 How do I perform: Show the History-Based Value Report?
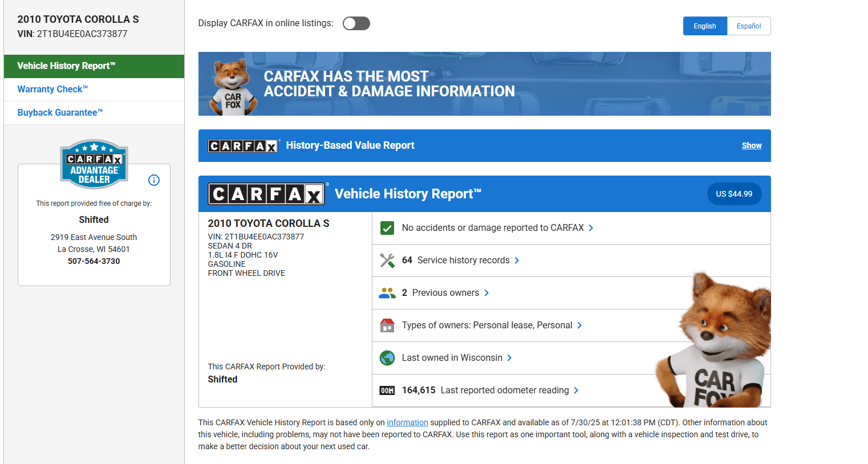752,145
